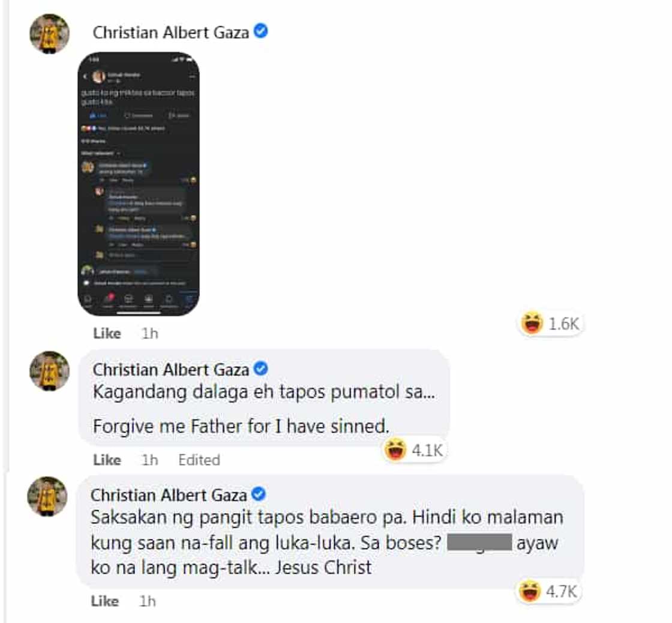Like the Kagandang dalaga comment

107,460
